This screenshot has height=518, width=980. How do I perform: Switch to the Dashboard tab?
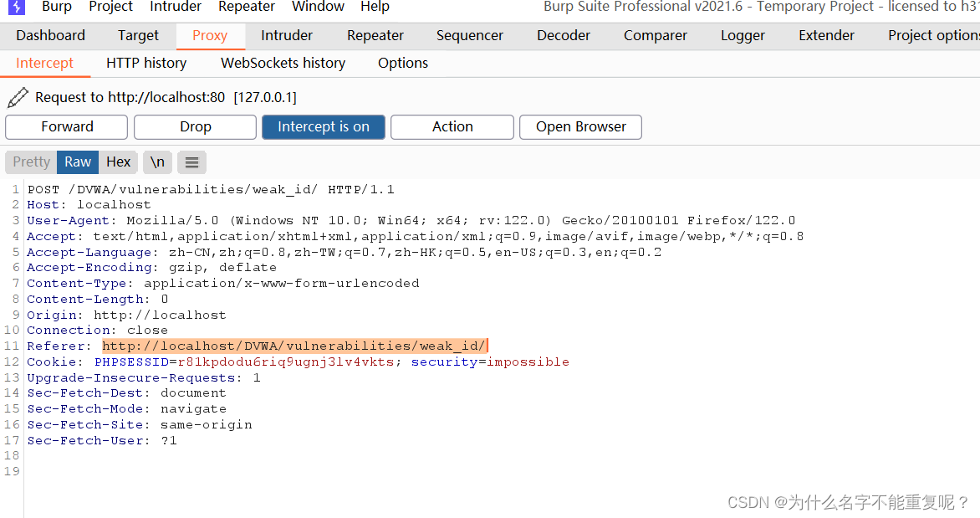(51, 36)
